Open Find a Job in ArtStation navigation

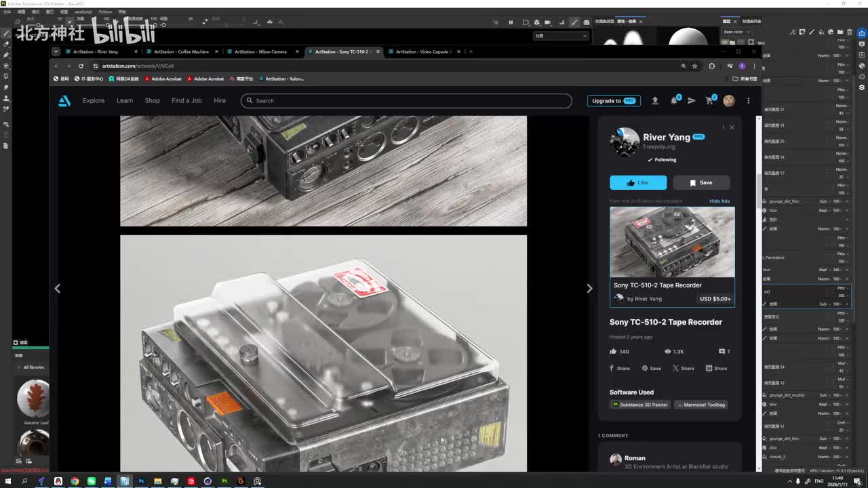click(x=186, y=101)
